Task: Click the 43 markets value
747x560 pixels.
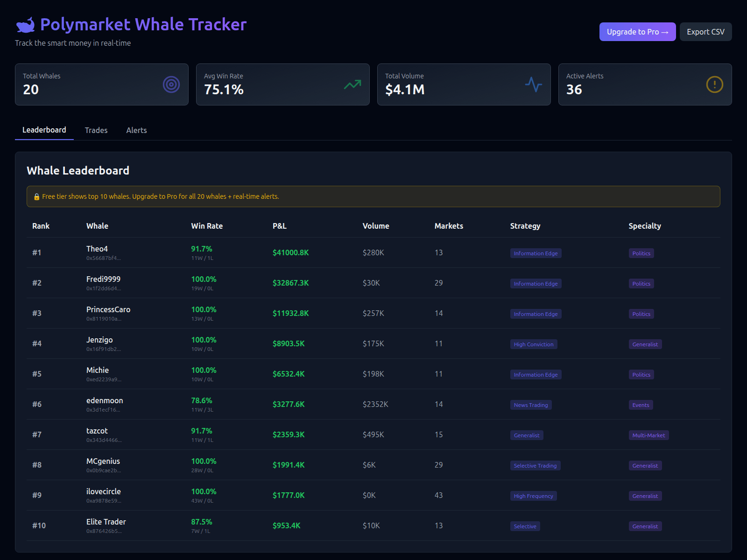Action: [439, 495]
